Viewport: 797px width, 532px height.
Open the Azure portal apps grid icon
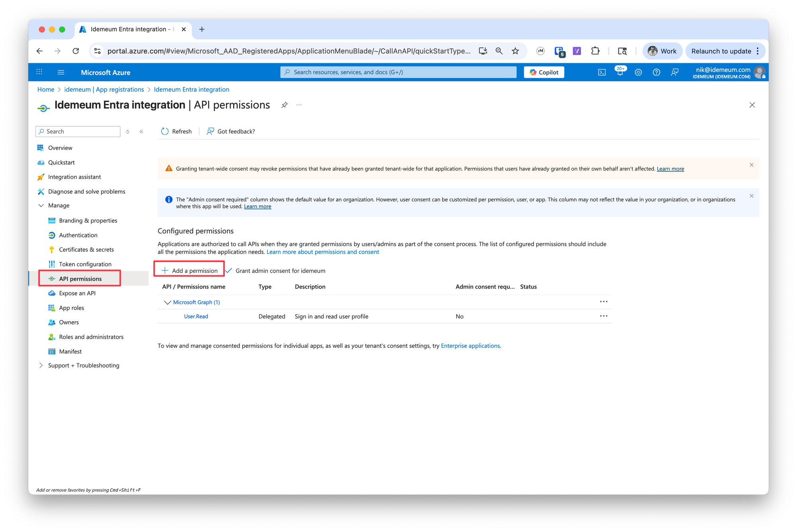click(39, 72)
